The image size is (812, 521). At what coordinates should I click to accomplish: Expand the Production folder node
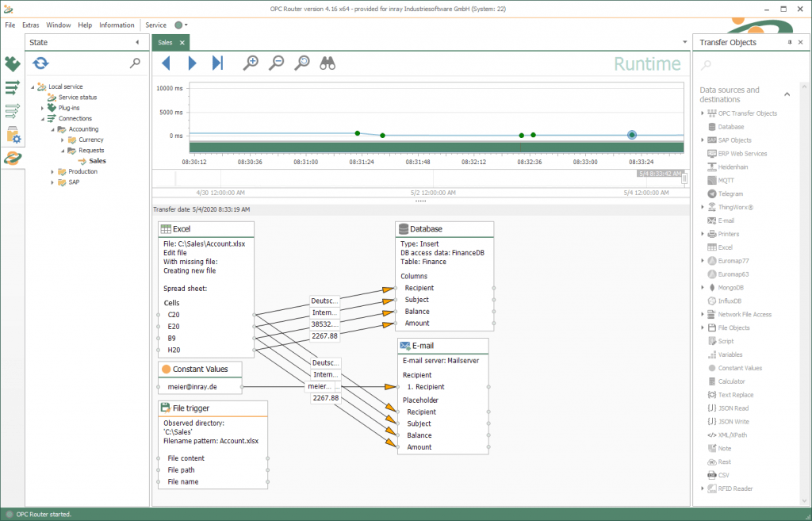(52, 172)
